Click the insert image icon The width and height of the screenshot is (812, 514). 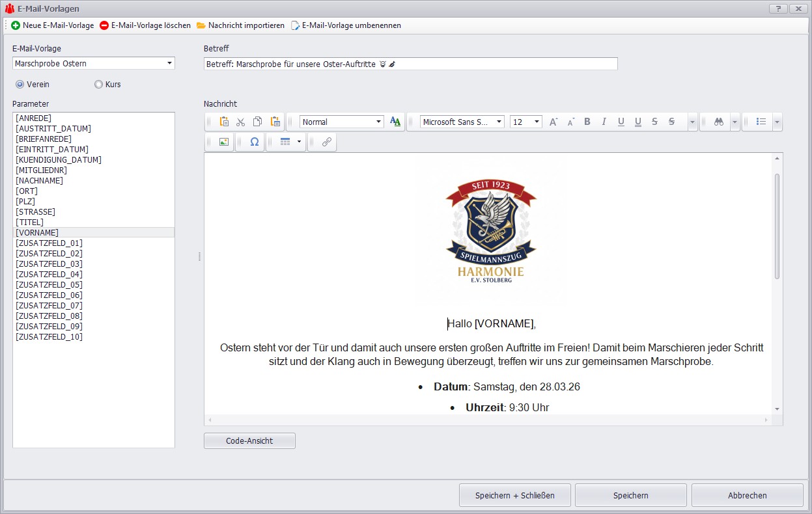tap(224, 142)
